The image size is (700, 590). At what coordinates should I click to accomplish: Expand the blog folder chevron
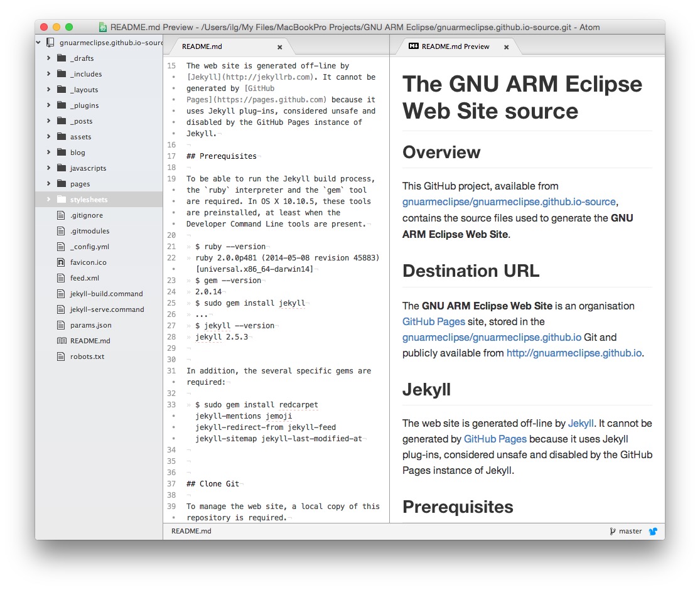point(49,152)
